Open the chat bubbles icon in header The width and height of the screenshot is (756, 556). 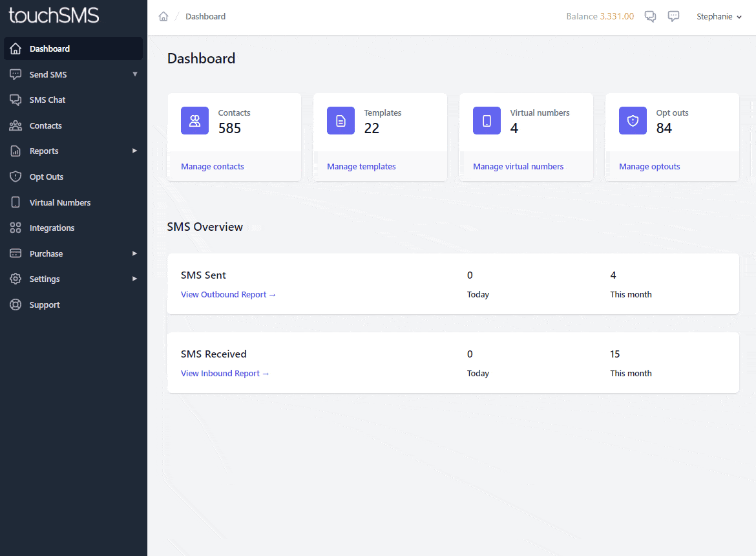651,17
